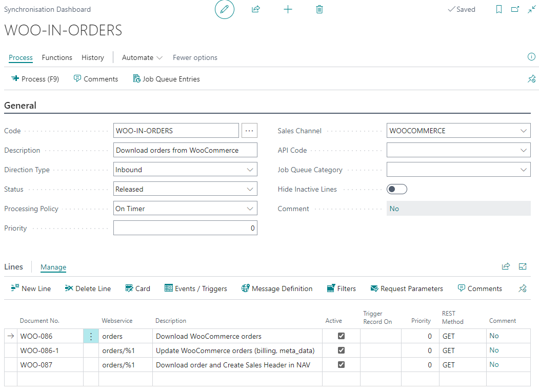Open Request Parameters
Viewport: 539px width, 392px height.
coord(407,288)
